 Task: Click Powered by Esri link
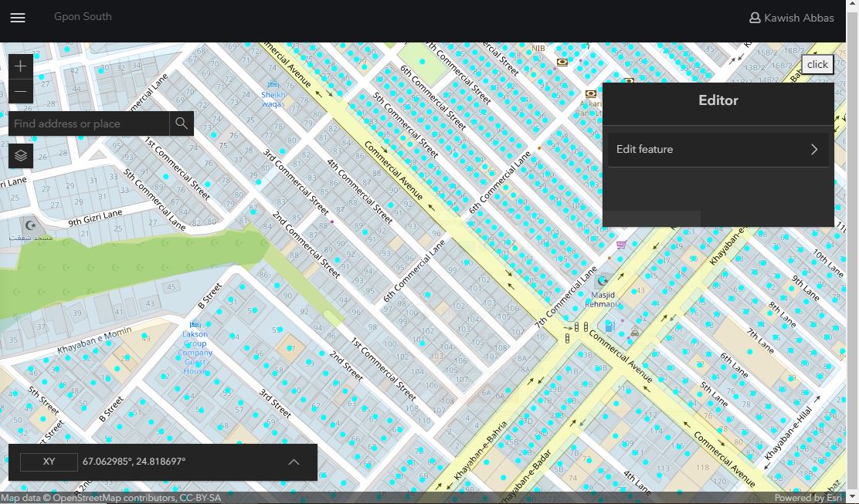[808, 498]
